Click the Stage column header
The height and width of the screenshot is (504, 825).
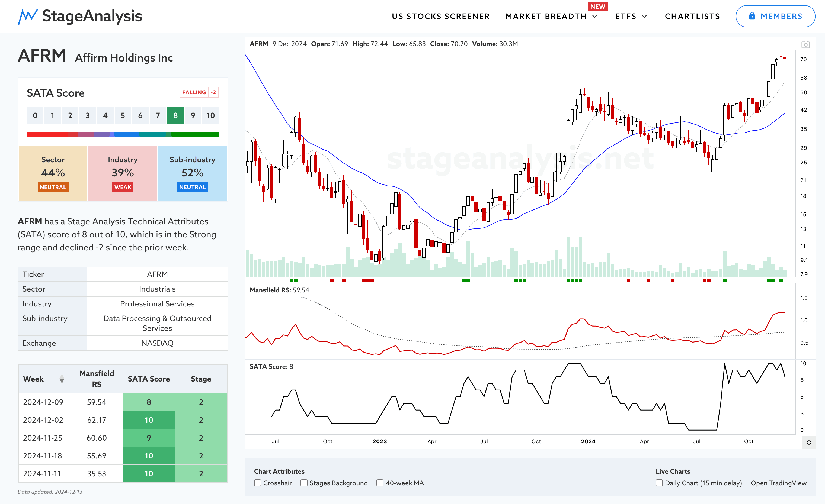201,379
